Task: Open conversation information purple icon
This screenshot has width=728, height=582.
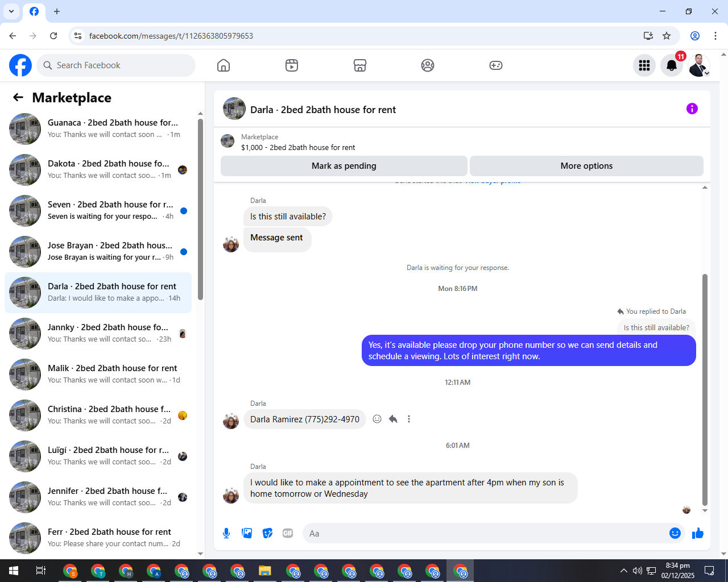Action: 692,109
